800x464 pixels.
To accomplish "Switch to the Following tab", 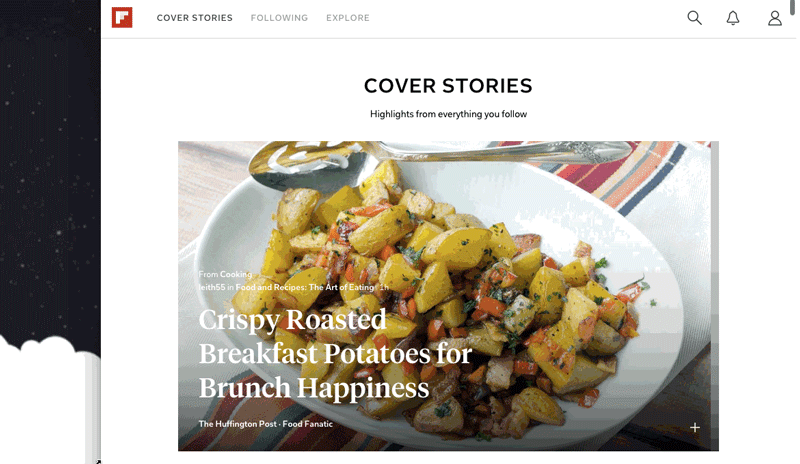I will [279, 18].
